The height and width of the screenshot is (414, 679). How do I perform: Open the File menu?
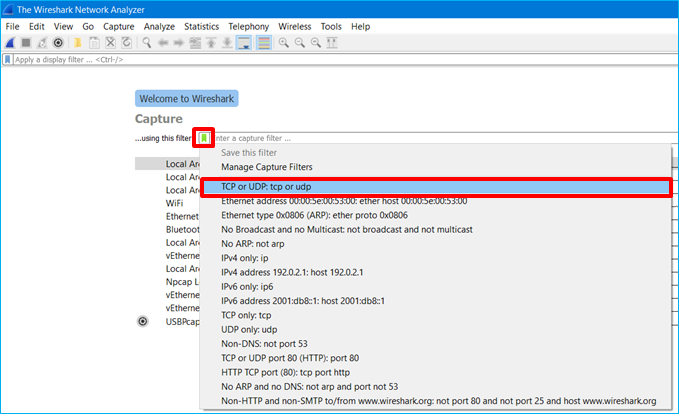pos(12,26)
